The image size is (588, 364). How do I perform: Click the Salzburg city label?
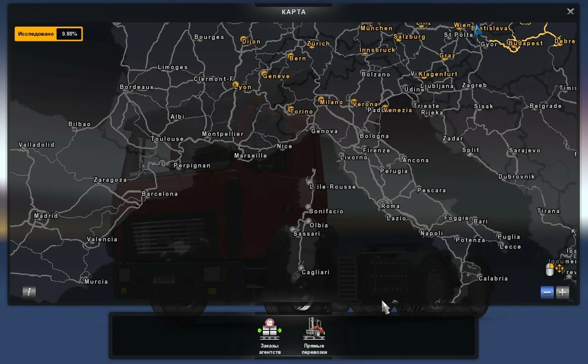409,36
